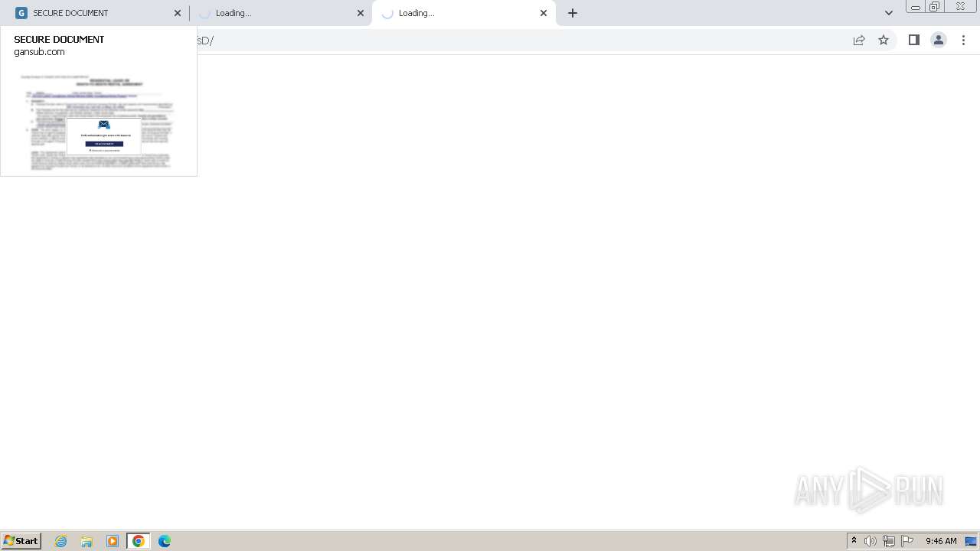
Task: Switch to the second Loading tab
Action: tap(280, 13)
